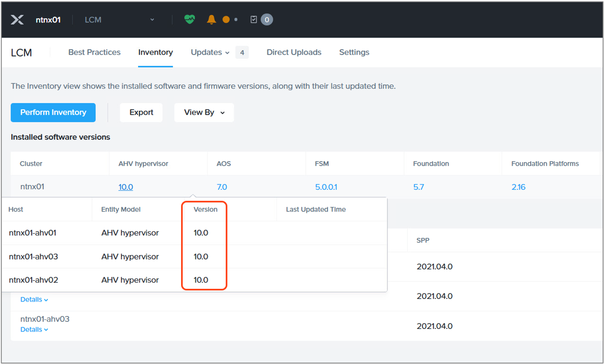Open the View By dropdown
Screen dimensions: 604x364
[204, 112]
